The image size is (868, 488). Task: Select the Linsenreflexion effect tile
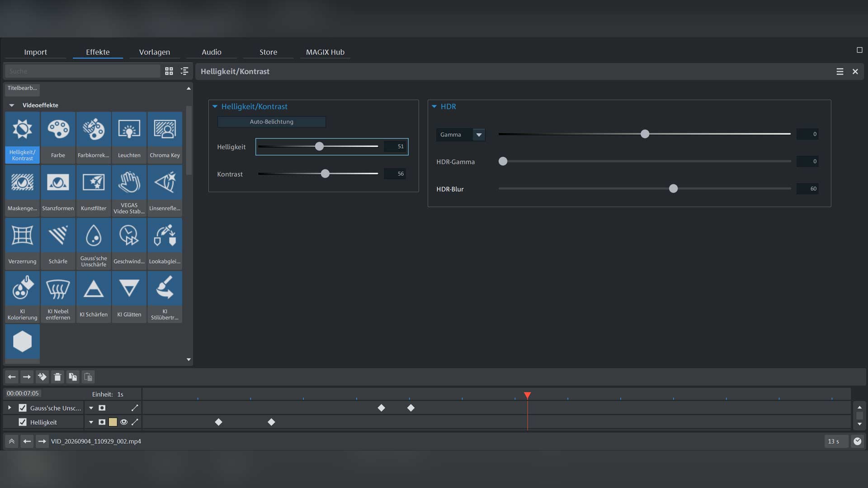point(165,190)
